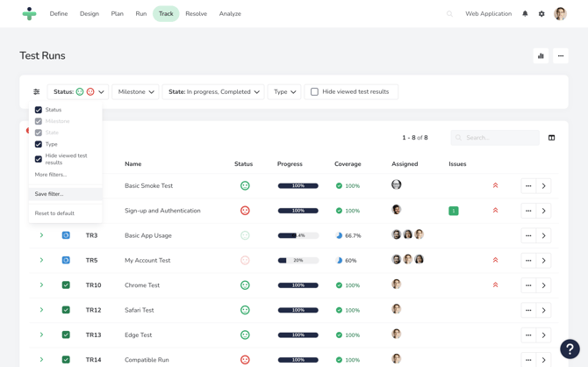Click the filter sliders icon
The height and width of the screenshot is (367, 588).
(x=37, y=91)
